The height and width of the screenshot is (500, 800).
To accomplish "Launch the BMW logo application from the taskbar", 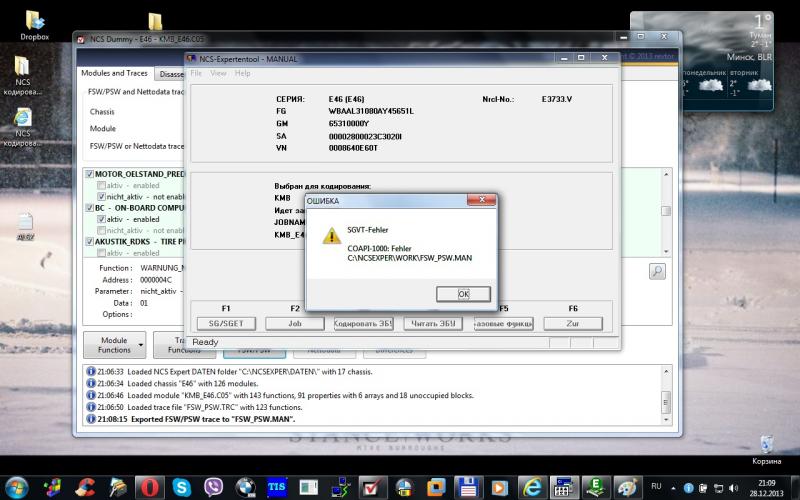I will point(245,487).
